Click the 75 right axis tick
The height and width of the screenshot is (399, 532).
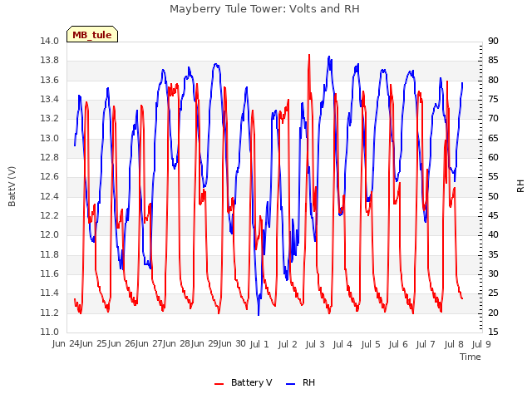coord(493,100)
